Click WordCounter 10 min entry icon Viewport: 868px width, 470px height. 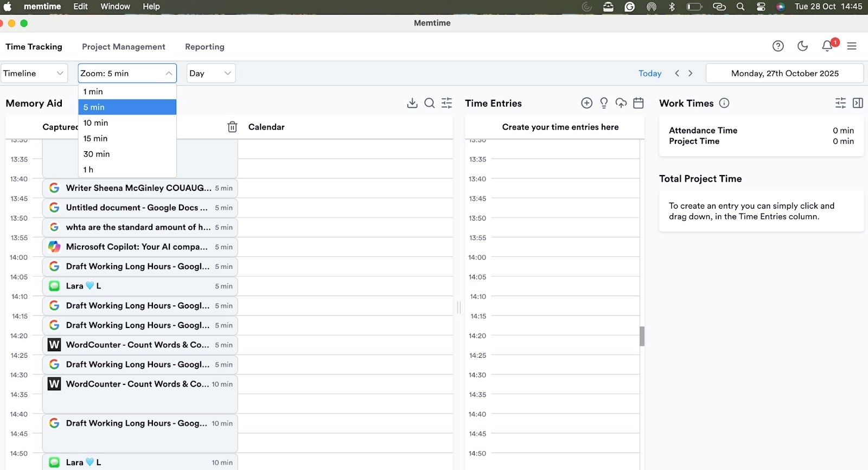(x=54, y=384)
